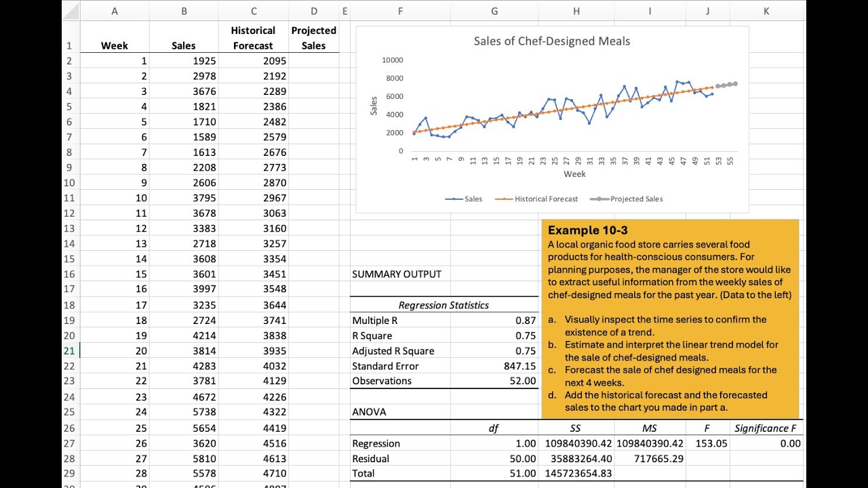Select row 21 header
868x488 pixels.
(x=70, y=350)
